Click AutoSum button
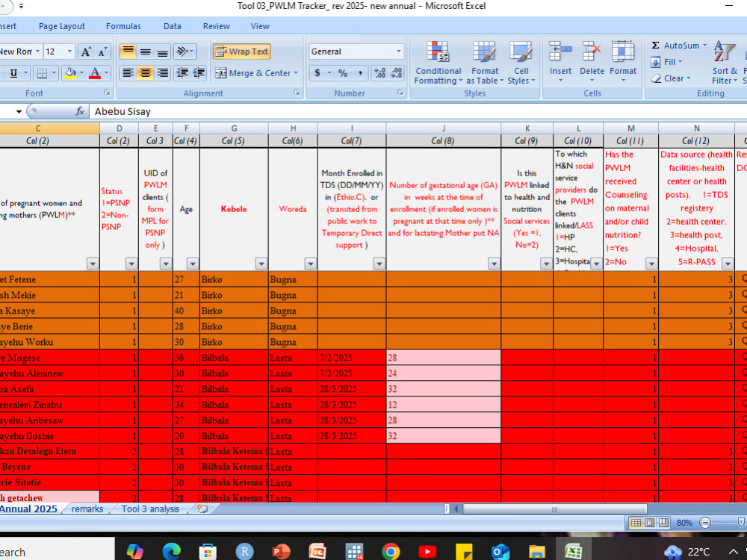Viewport: 747px width, 560px height. pyautogui.click(x=675, y=46)
